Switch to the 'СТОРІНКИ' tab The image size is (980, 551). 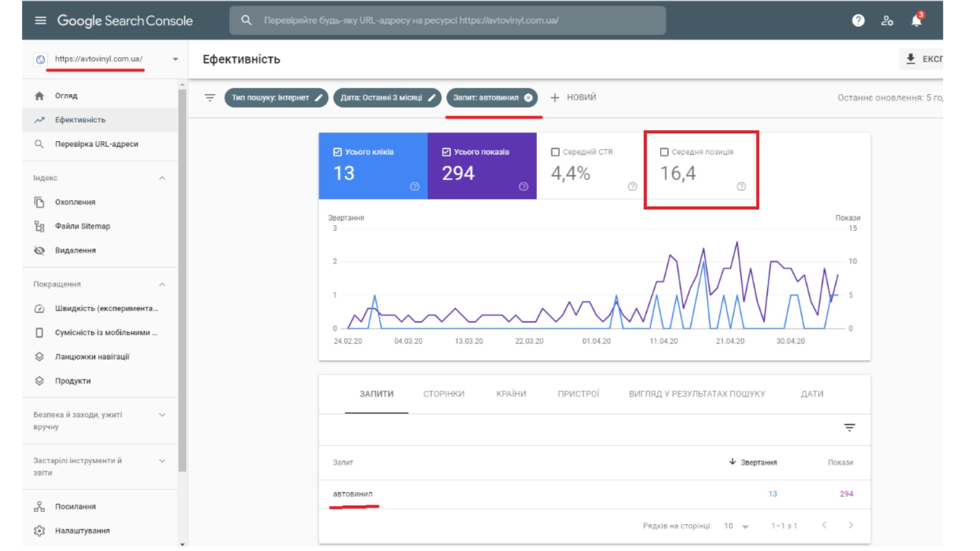pyautogui.click(x=444, y=394)
